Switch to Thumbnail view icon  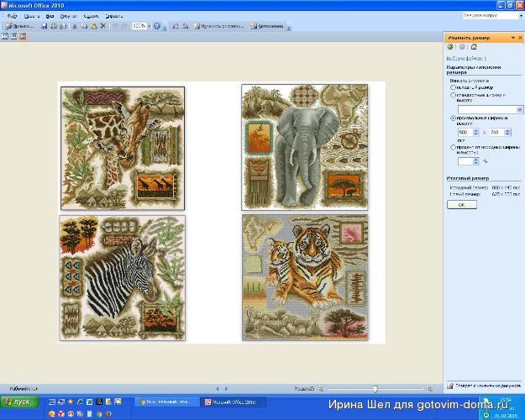pos(5,36)
